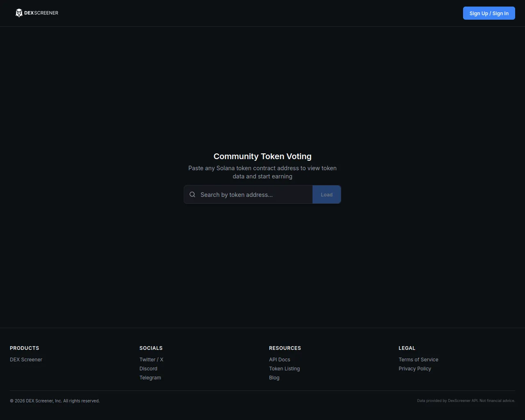Image resolution: width=525 pixels, height=420 pixels.
Task: Click the copyright notice text
Action: pos(55,401)
